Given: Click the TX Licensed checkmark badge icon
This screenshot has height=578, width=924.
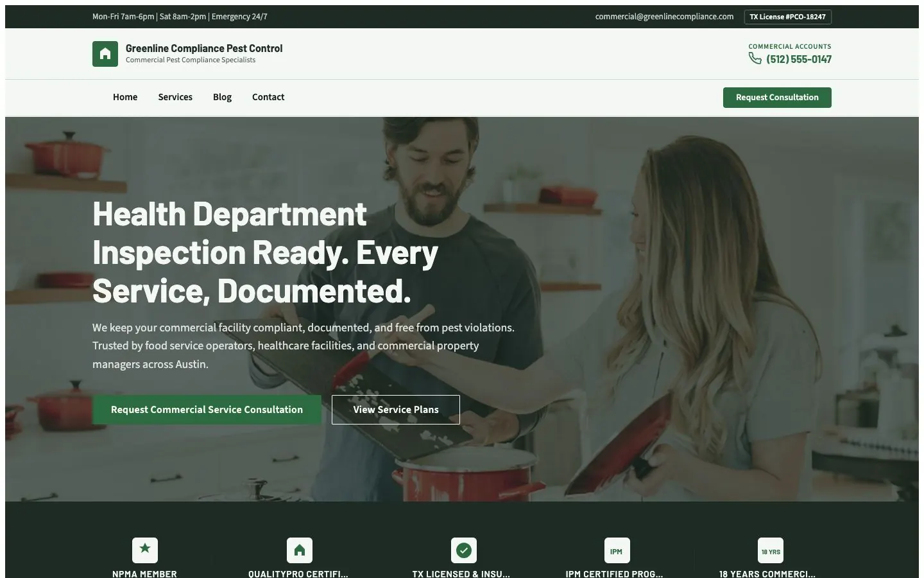Looking at the screenshot, I should 464,550.
